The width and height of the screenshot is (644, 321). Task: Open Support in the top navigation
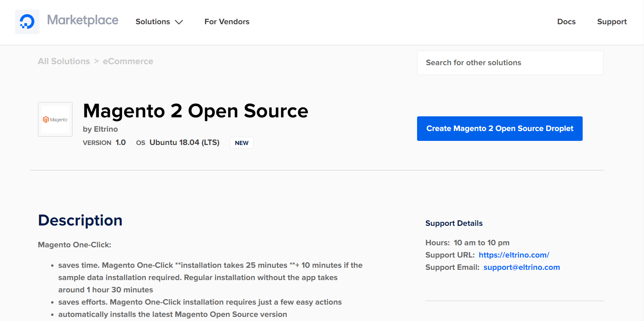(x=612, y=22)
